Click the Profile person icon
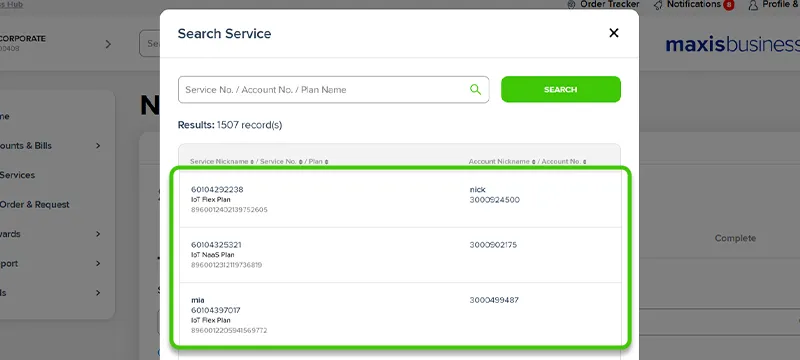The height and width of the screenshot is (360, 800). click(753, 5)
